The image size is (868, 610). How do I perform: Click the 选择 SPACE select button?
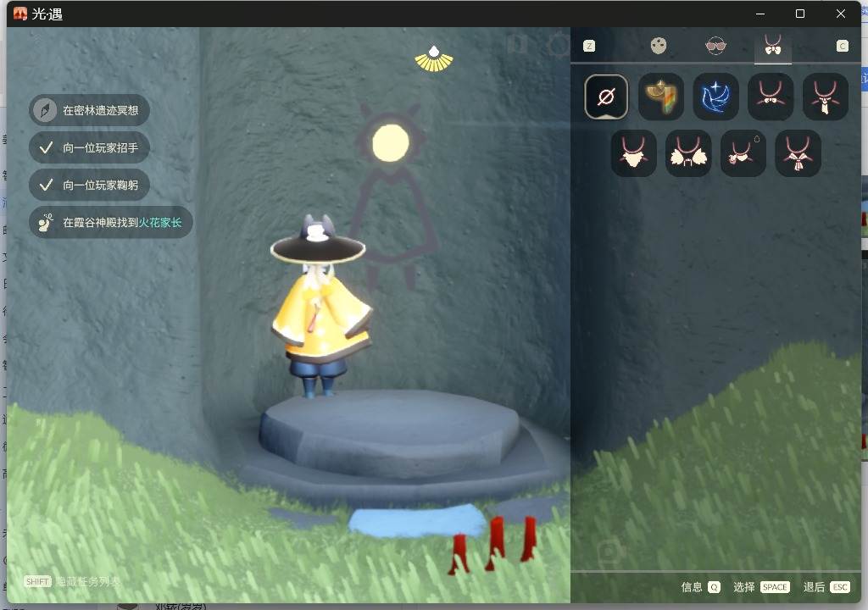coord(761,587)
